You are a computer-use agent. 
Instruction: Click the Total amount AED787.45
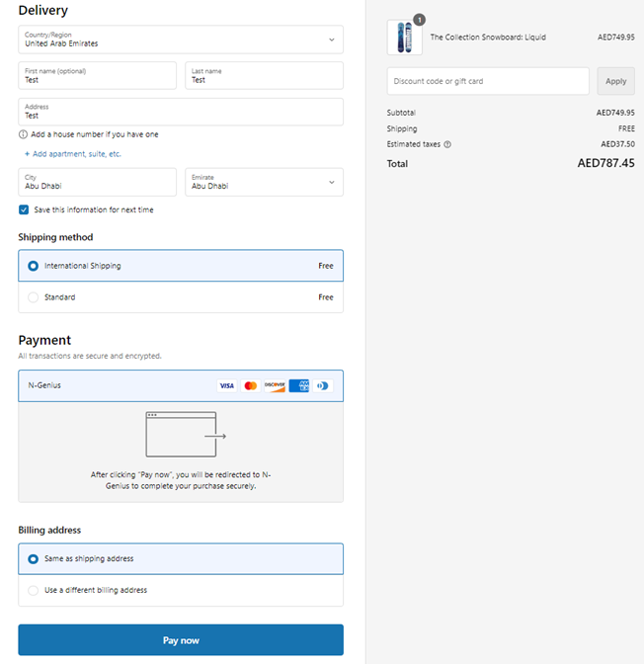605,163
